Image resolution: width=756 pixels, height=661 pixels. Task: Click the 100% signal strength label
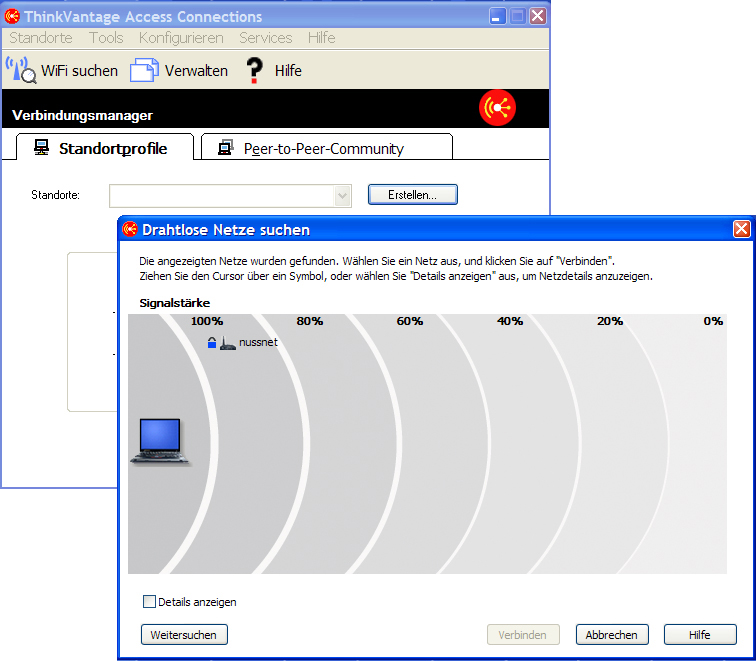[207, 321]
